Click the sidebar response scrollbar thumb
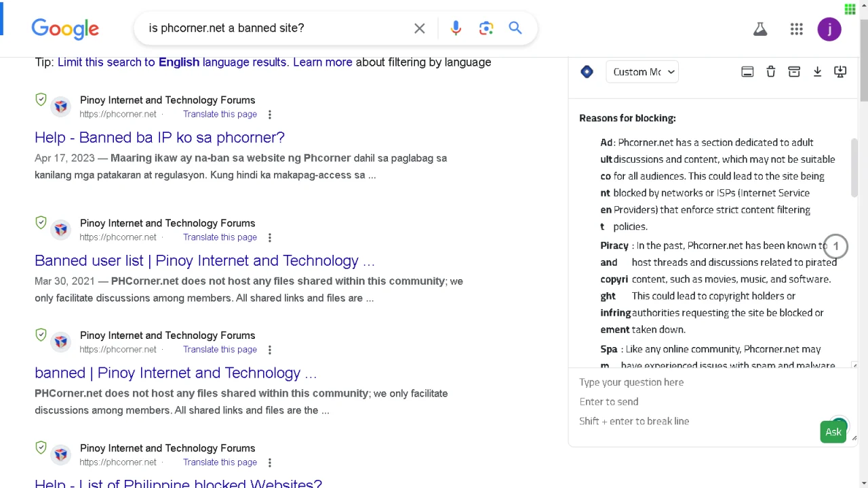This screenshot has width=868, height=488. [855, 167]
